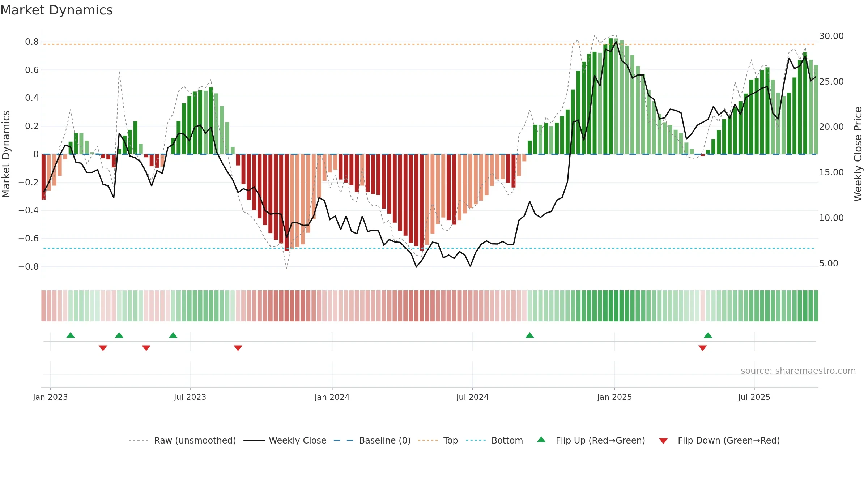The image size is (868, 488).
Task: Toggle the Raw (unsmoothed) legend entry
Action: click(x=182, y=440)
